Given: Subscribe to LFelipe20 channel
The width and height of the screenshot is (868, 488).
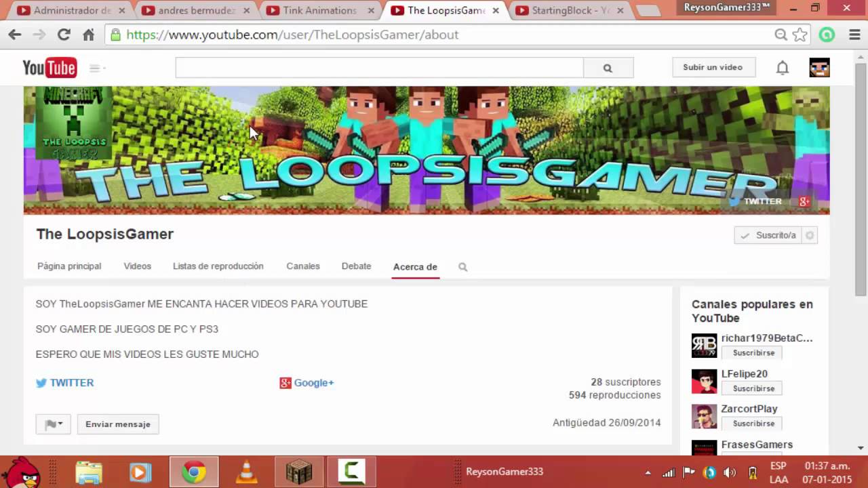Looking at the screenshot, I should point(753,388).
